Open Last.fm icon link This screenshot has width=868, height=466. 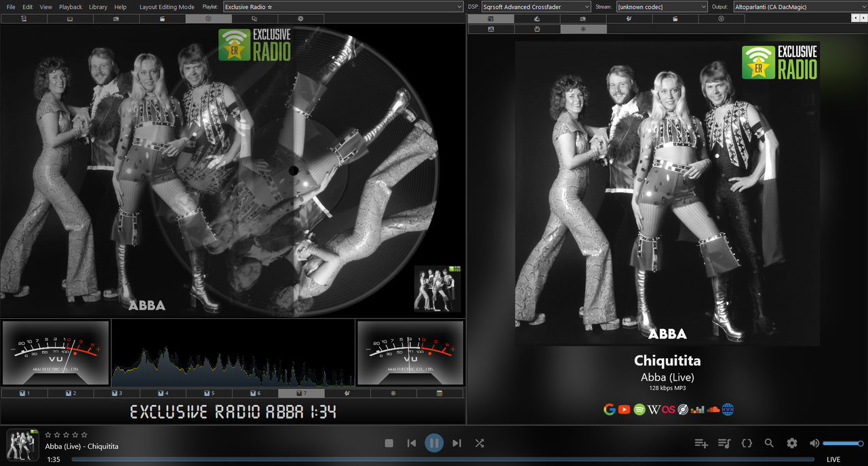click(x=668, y=409)
